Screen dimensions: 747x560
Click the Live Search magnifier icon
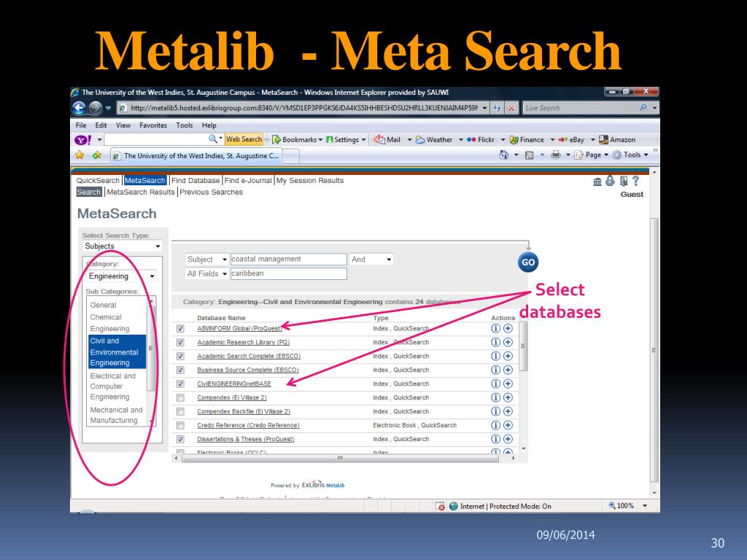[643, 108]
